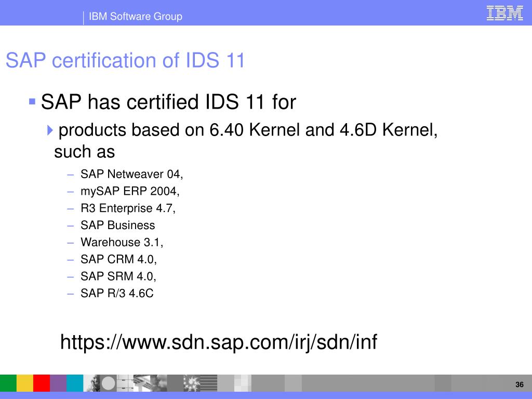Select 'mySAP ERP 2004,' list item
Screen dimensions: 532x399
[130, 191]
